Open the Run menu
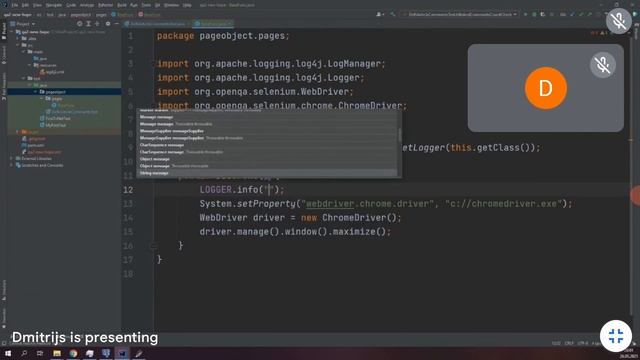Image resolution: width=640 pixels, height=360 pixels. click(x=133, y=5)
